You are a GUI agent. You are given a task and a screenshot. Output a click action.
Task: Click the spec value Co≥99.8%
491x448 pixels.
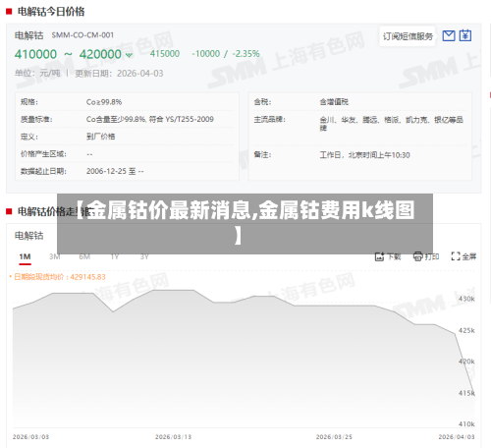click(x=104, y=102)
